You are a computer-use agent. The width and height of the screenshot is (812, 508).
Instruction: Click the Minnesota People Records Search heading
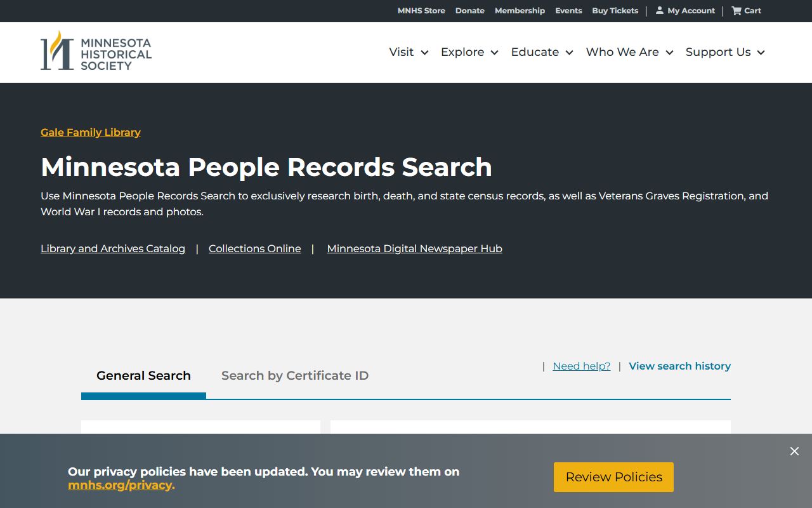(266, 167)
